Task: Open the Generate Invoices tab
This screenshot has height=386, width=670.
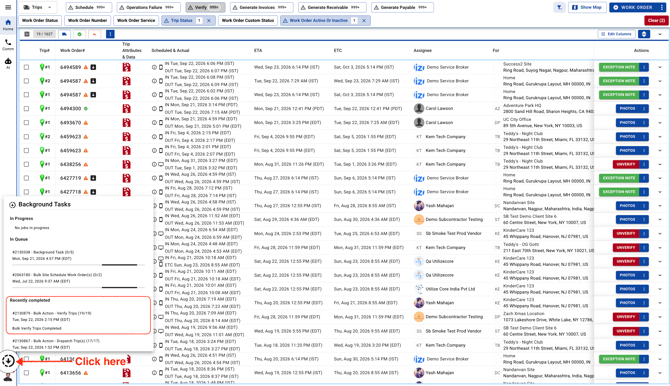Action: [262, 7]
